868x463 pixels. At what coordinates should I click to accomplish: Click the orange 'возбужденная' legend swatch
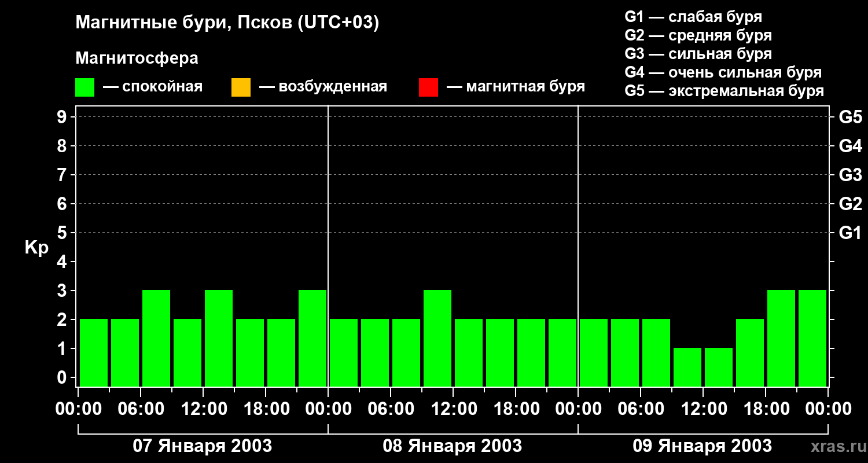tap(241, 87)
